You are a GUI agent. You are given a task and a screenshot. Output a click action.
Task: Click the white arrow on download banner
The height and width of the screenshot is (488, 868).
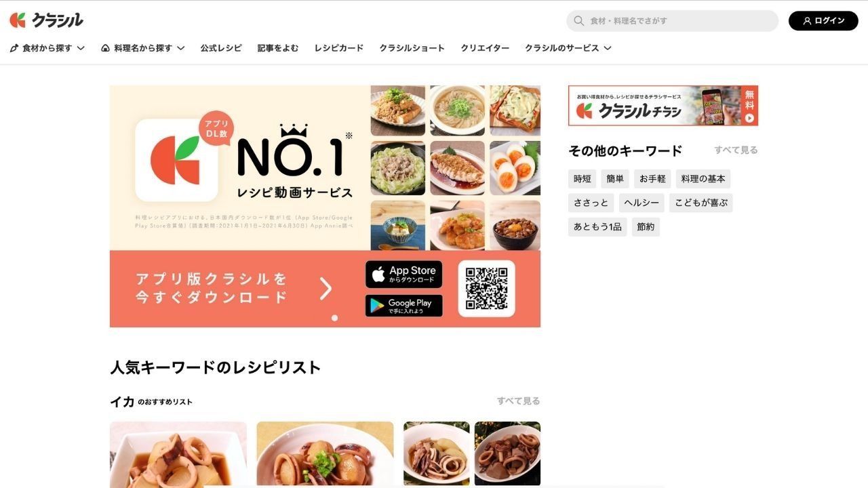click(326, 289)
